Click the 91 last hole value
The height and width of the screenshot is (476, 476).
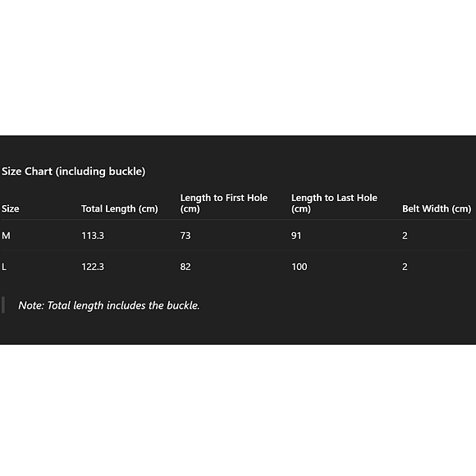point(296,236)
